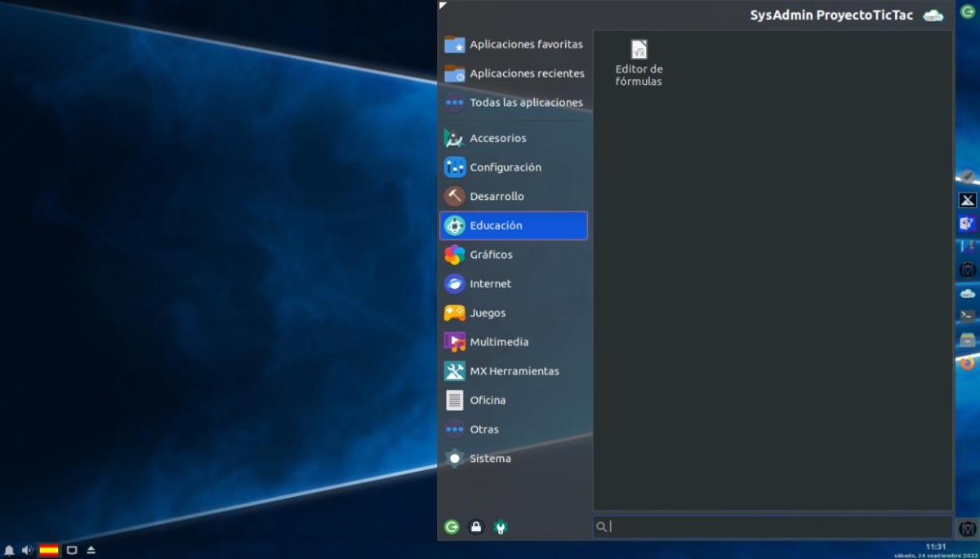Click the lock screen padlock icon
The width and height of the screenshot is (980, 559).
pyautogui.click(x=476, y=527)
